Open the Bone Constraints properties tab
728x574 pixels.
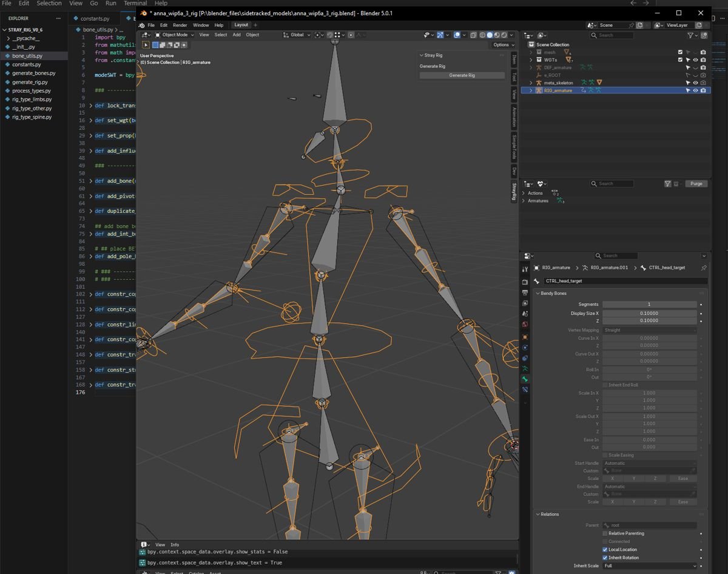[525, 390]
